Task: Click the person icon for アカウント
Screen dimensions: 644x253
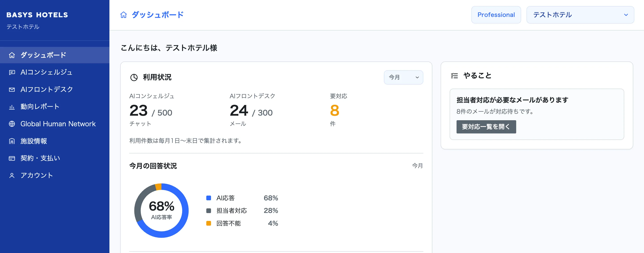Action: coord(12,175)
